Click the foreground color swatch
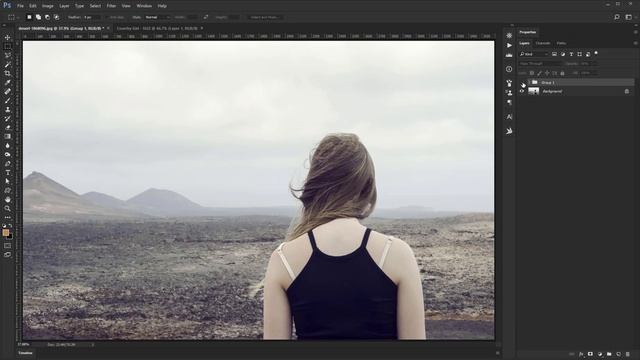The height and width of the screenshot is (360, 640). 6,233
